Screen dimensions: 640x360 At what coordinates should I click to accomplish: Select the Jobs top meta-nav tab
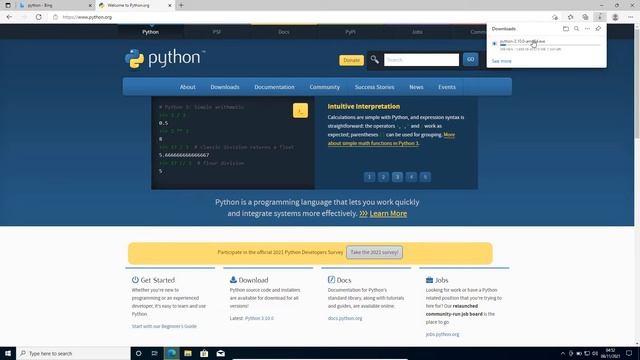click(417, 32)
